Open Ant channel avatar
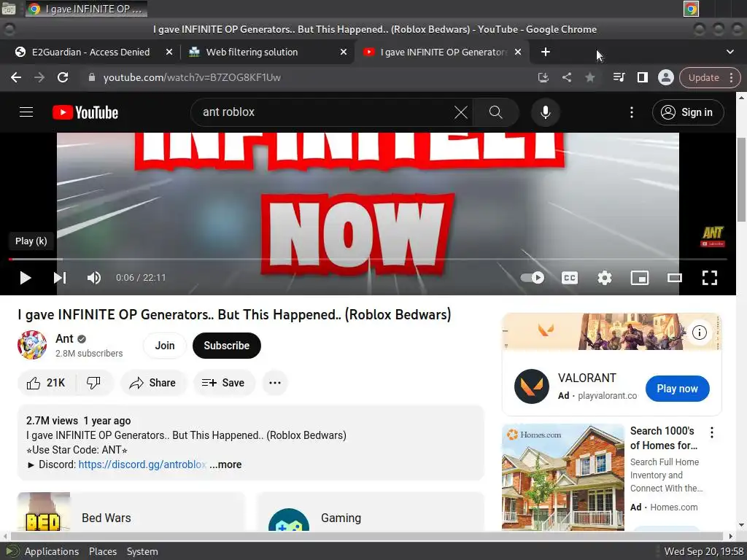 (32, 345)
